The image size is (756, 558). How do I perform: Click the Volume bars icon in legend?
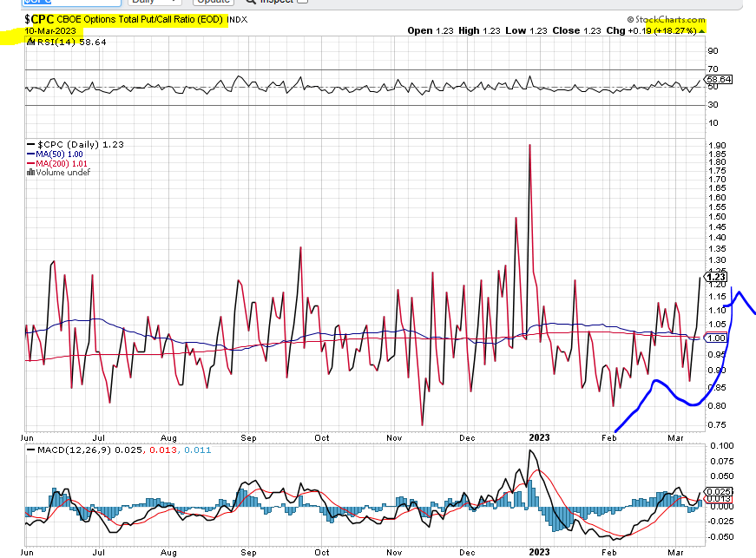(32, 172)
